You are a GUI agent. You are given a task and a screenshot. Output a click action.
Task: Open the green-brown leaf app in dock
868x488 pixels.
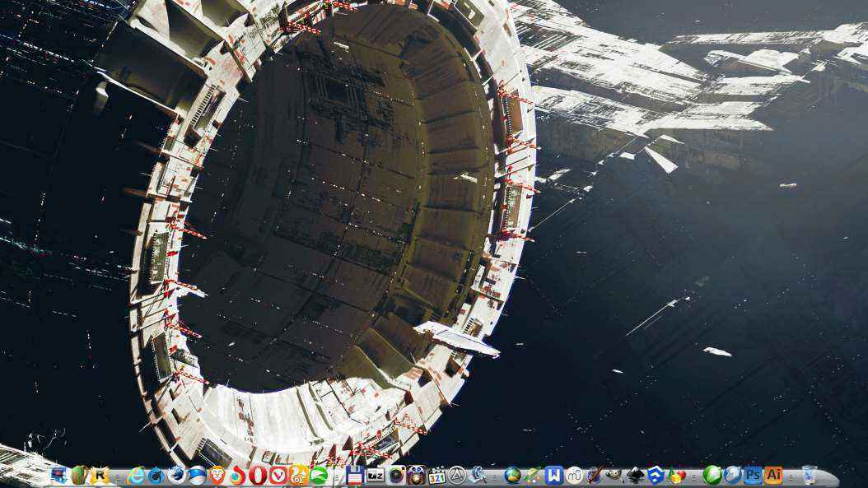tap(79, 476)
